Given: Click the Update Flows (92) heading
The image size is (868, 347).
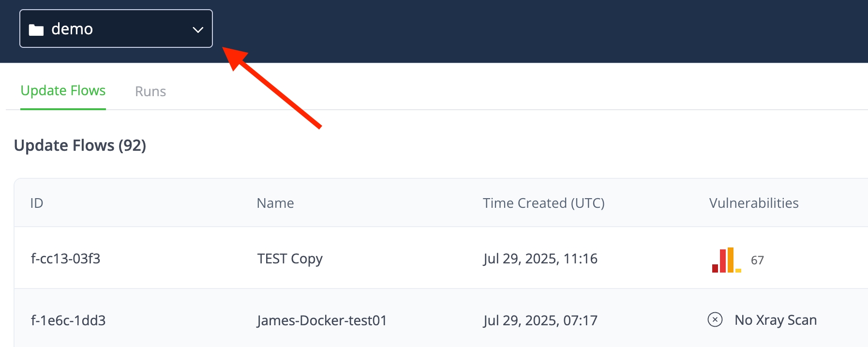Looking at the screenshot, I should (80, 145).
